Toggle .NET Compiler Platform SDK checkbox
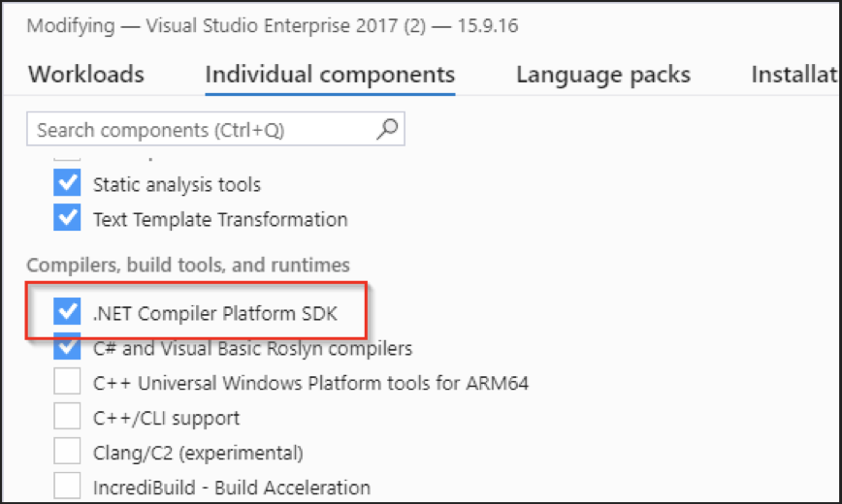The image size is (842, 504). [x=68, y=312]
